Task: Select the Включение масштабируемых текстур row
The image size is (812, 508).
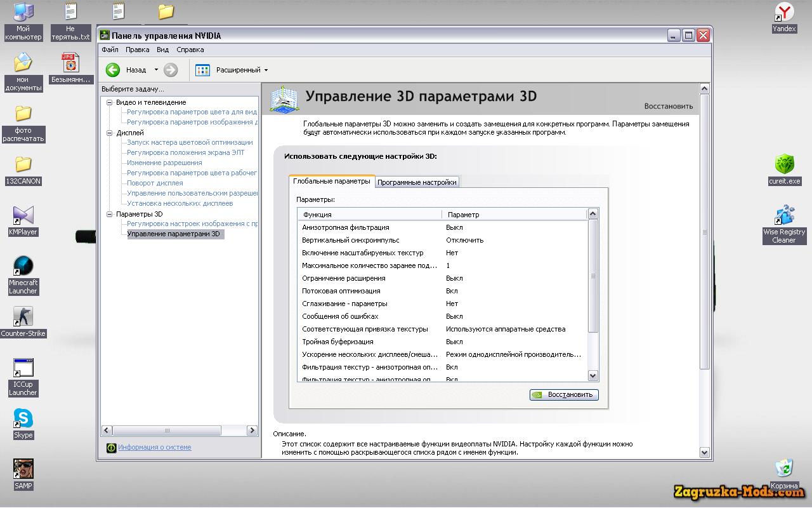Action: pos(442,253)
